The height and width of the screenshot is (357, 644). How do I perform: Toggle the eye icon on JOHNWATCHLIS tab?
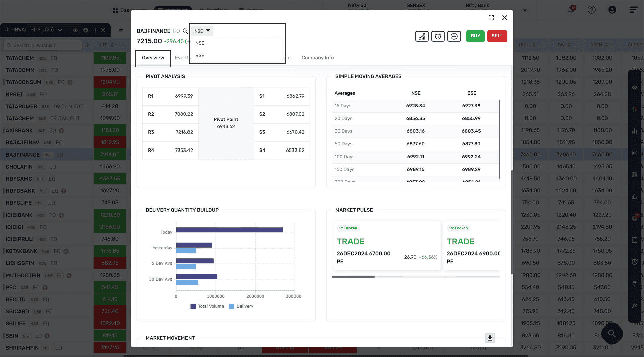pyautogui.click(x=75, y=30)
